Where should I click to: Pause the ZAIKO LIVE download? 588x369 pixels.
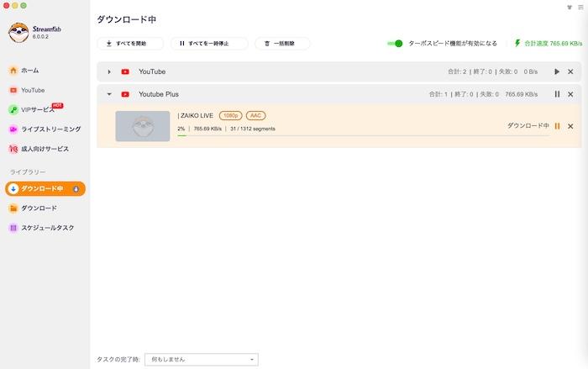click(x=557, y=126)
